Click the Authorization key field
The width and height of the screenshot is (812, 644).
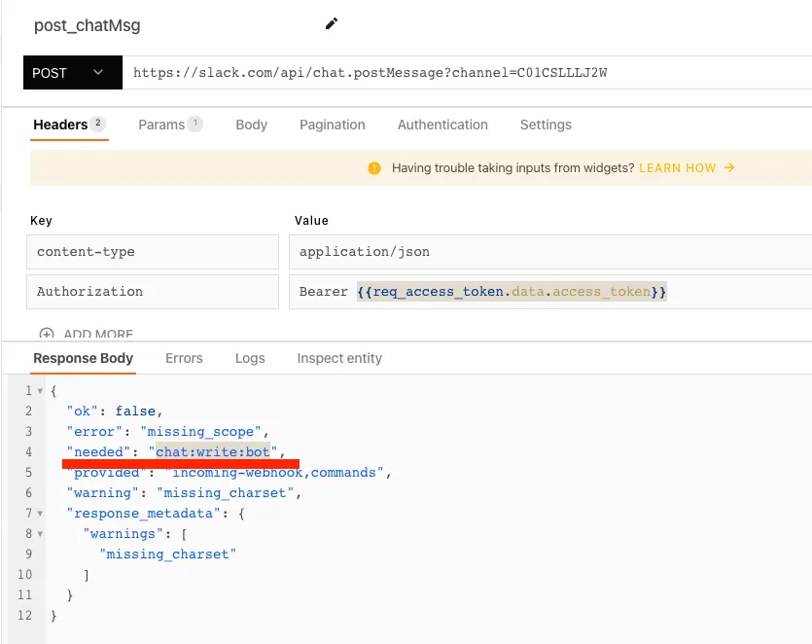[154, 292]
